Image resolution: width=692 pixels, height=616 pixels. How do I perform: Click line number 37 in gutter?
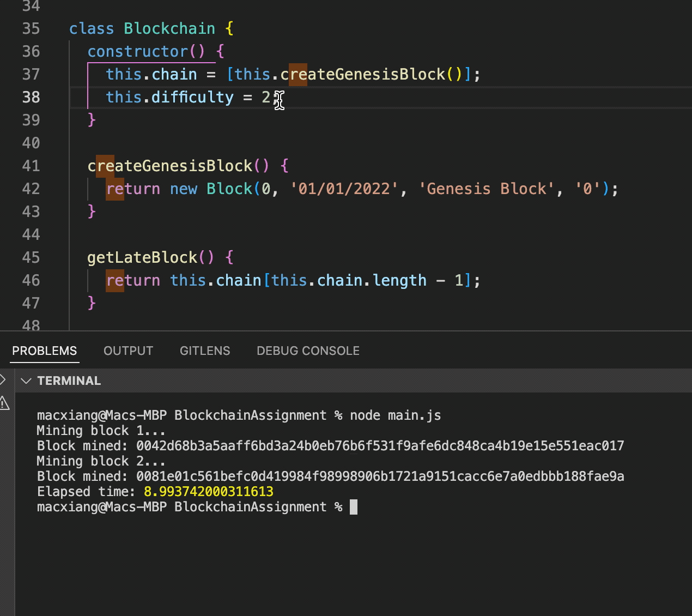[31, 74]
